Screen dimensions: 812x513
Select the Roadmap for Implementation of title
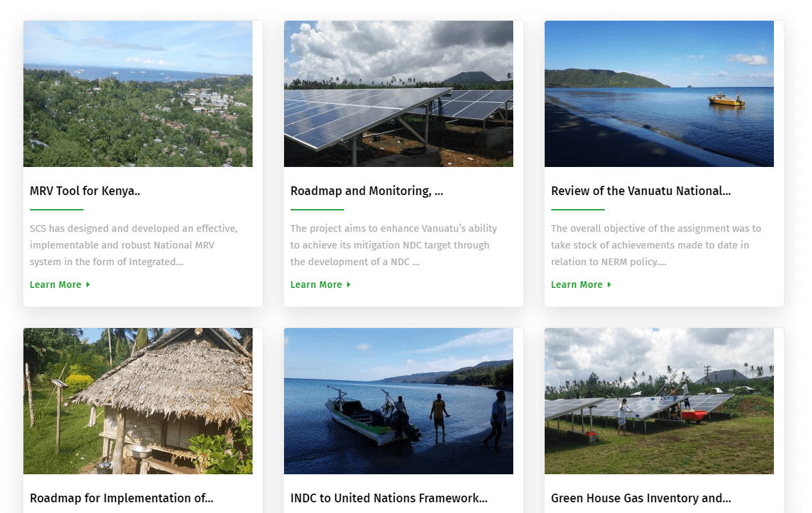tap(122, 498)
